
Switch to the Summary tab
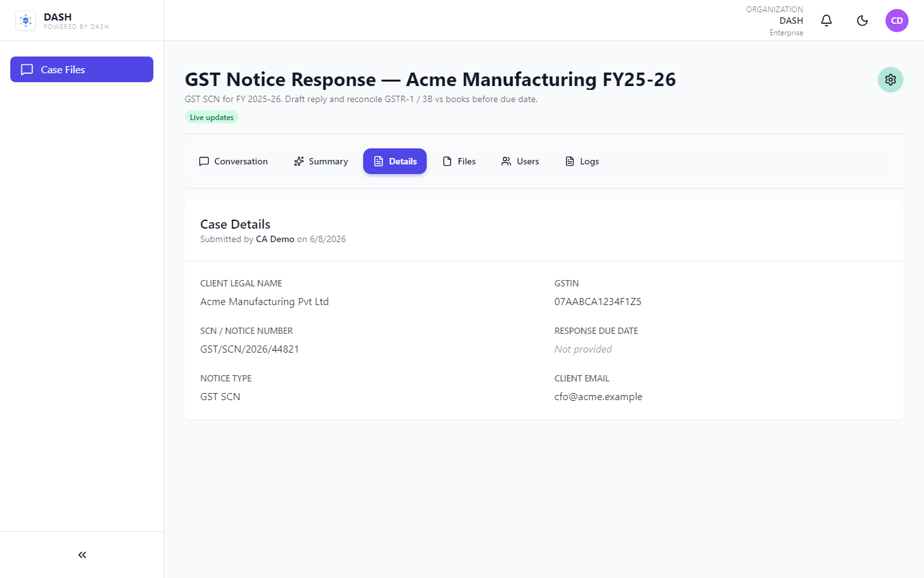(321, 161)
